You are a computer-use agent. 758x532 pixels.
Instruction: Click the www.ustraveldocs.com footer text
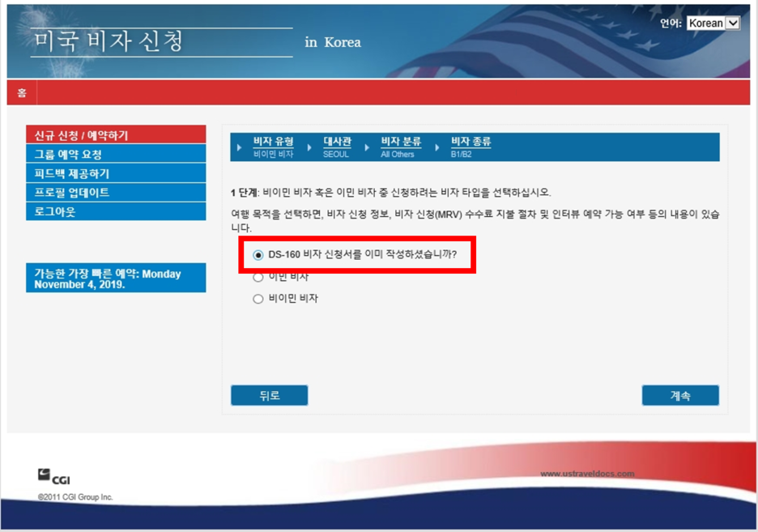(587, 474)
